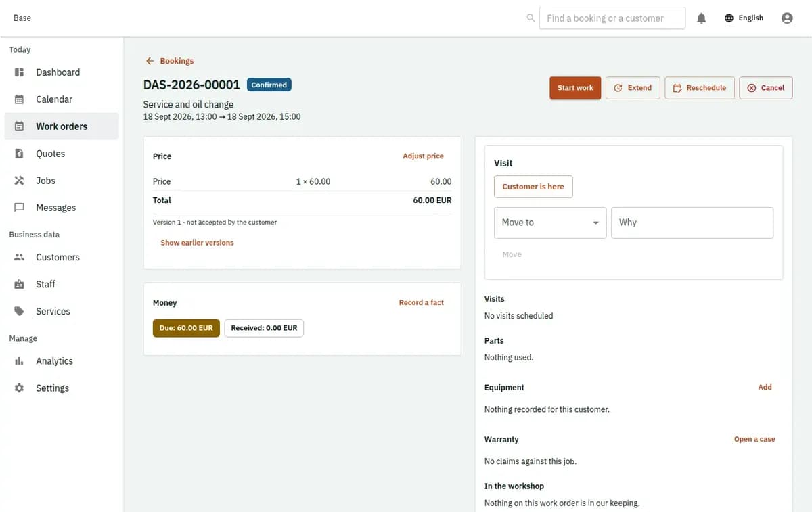The image size is (812, 512).
Task: Click the Total 60.00 EUR amount
Action: click(432, 200)
